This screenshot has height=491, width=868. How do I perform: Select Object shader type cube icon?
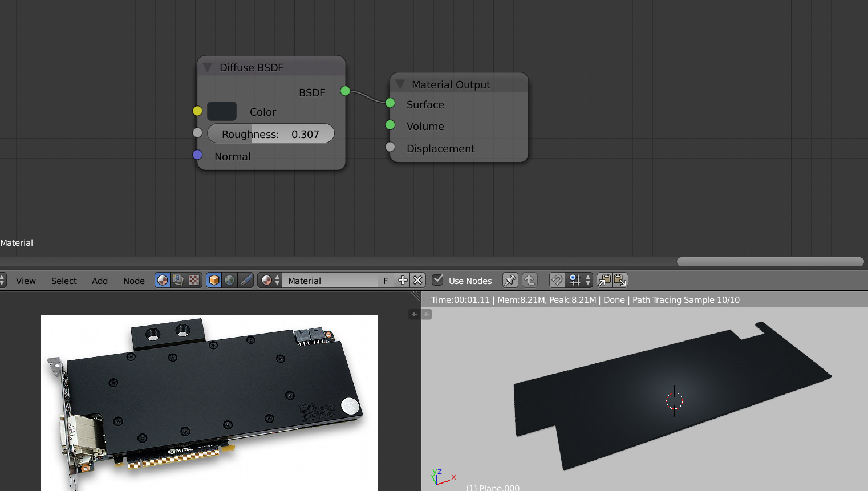[x=214, y=281]
